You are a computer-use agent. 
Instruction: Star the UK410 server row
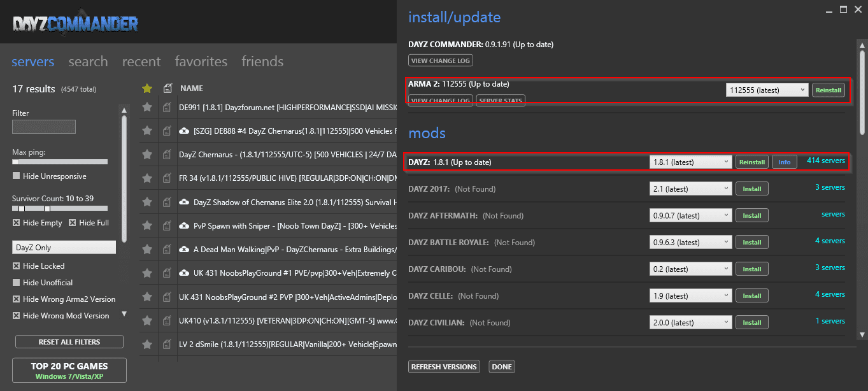point(147,320)
